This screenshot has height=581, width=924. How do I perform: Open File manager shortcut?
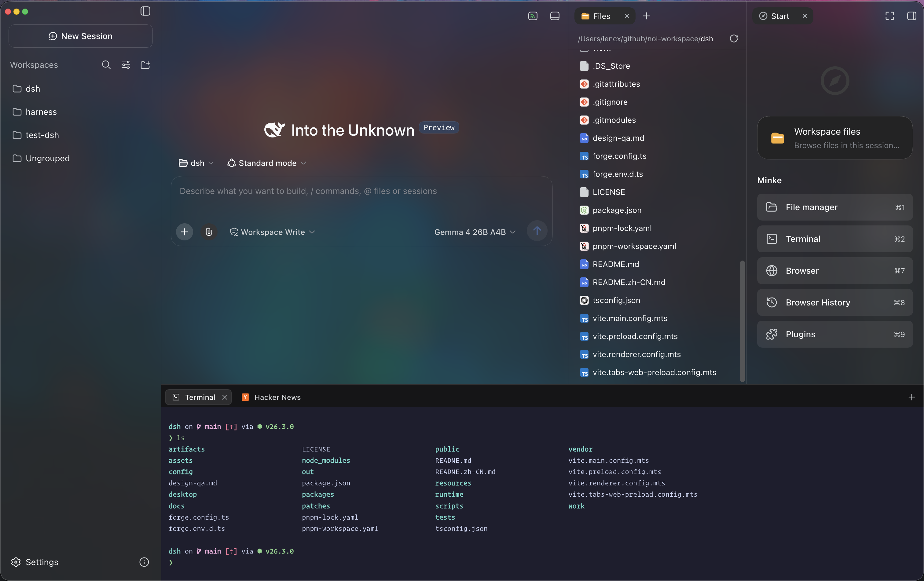click(x=834, y=207)
